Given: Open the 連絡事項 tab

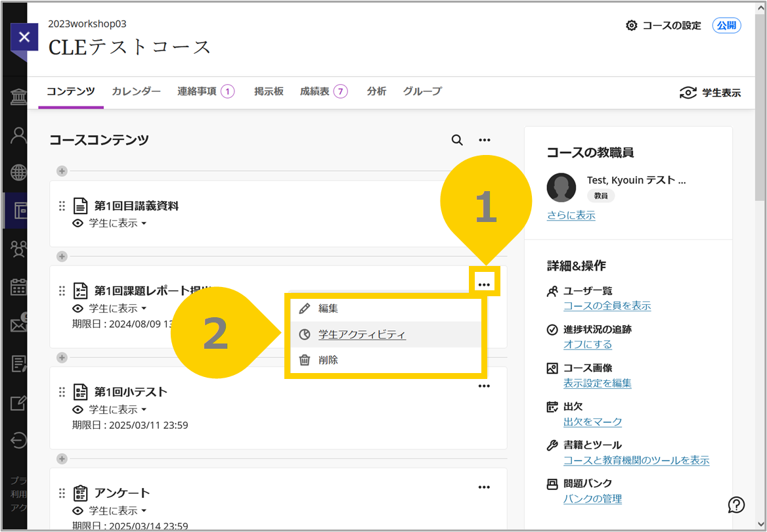Looking at the screenshot, I should point(206,91).
